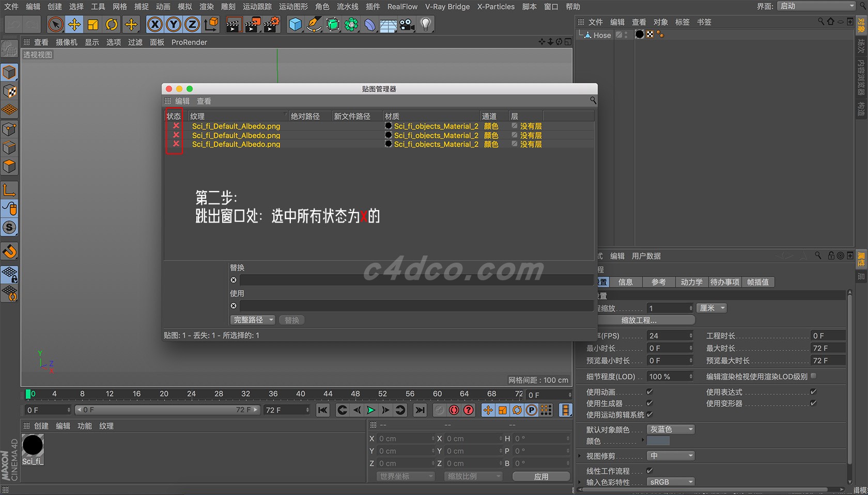Image resolution: width=868 pixels, height=495 pixels.
Task: Open the 灰蓝色 default object color dropdown
Action: tap(671, 429)
